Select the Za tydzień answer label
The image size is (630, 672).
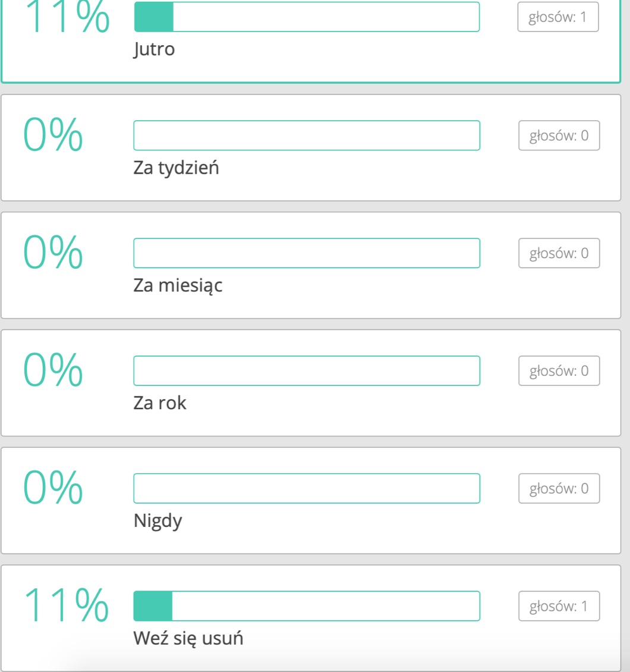click(176, 168)
